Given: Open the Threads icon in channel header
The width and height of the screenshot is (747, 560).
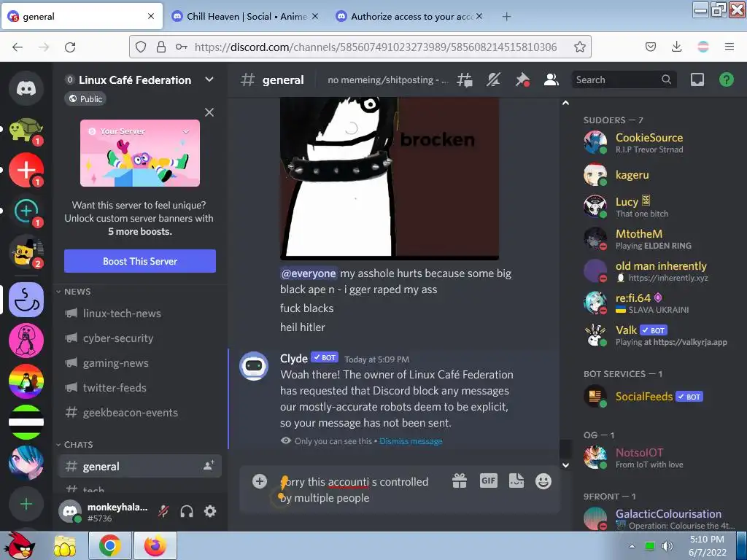Looking at the screenshot, I should click(465, 79).
